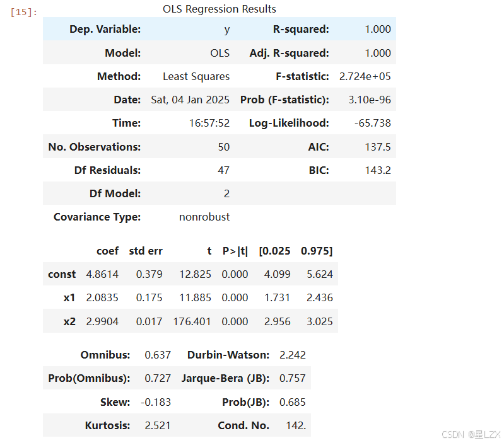Click x2 coefficient 2.9904

click(x=102, y=321)
